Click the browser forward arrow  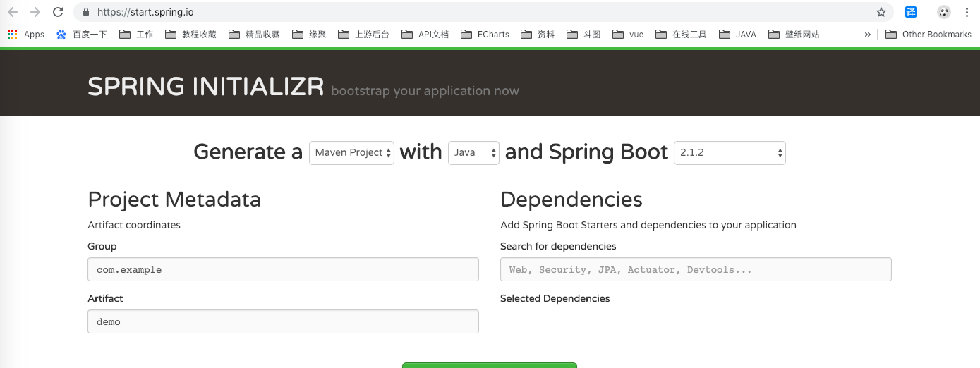35,12
